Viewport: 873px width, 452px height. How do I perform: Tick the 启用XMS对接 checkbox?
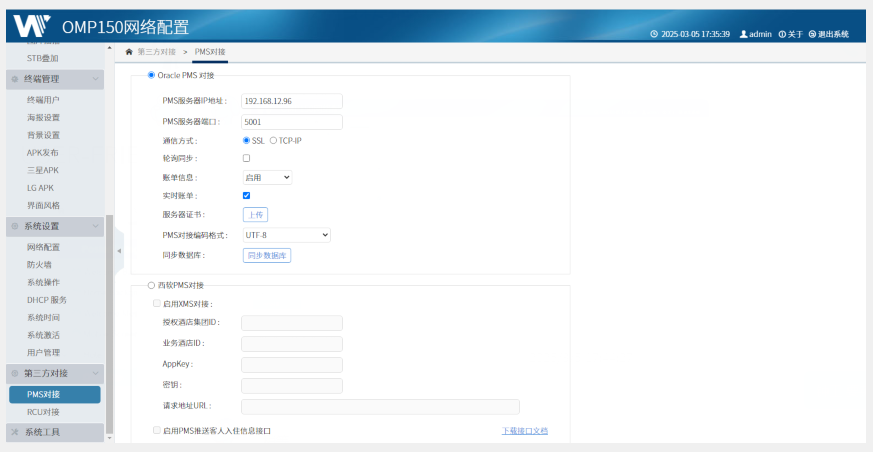[156, 303]
